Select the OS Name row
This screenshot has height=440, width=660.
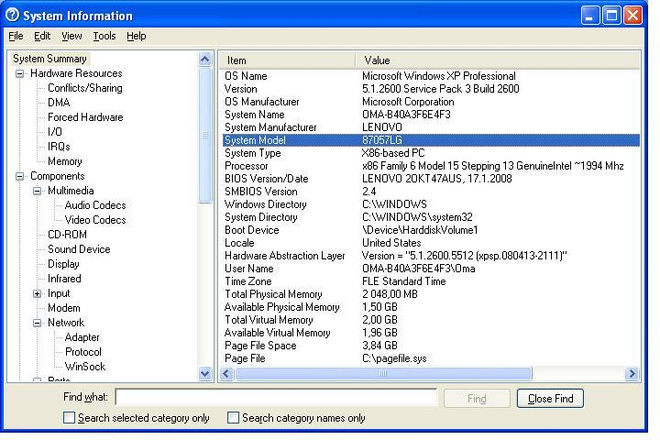pos(431,76)
